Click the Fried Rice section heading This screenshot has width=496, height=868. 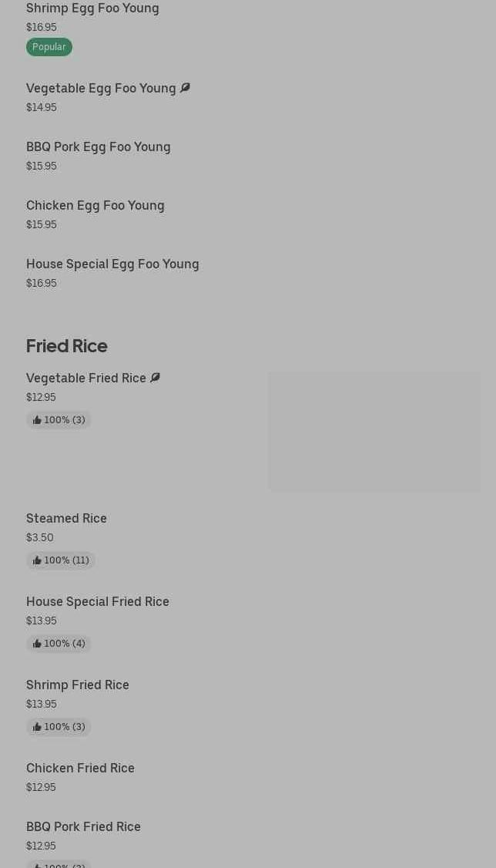pyautogui.click(x=66, y=345)
